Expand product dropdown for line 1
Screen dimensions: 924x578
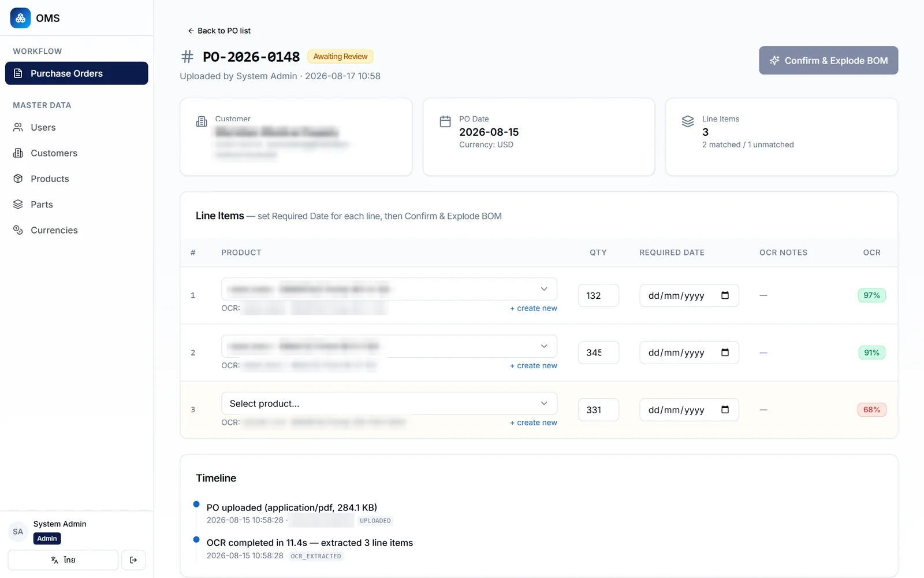(x=389, y=289)
